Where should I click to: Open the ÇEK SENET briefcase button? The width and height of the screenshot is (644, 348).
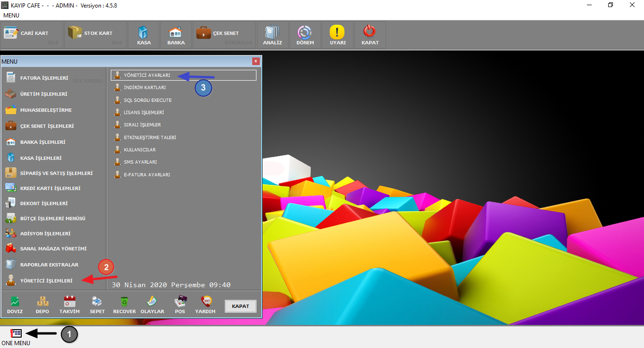coord(224,34)
